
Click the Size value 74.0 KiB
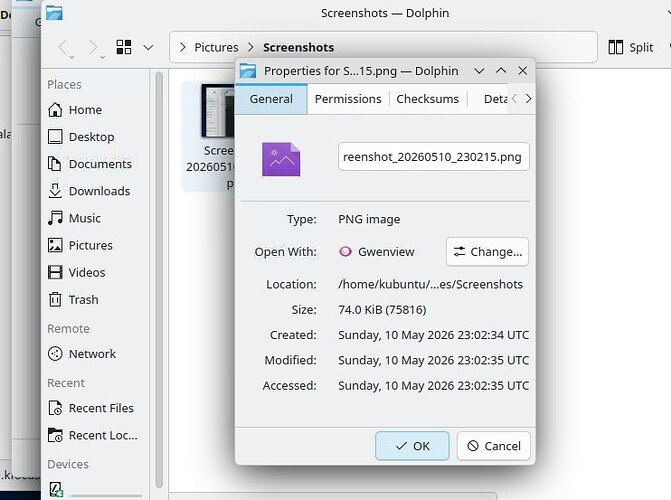(x=382, y=310)
